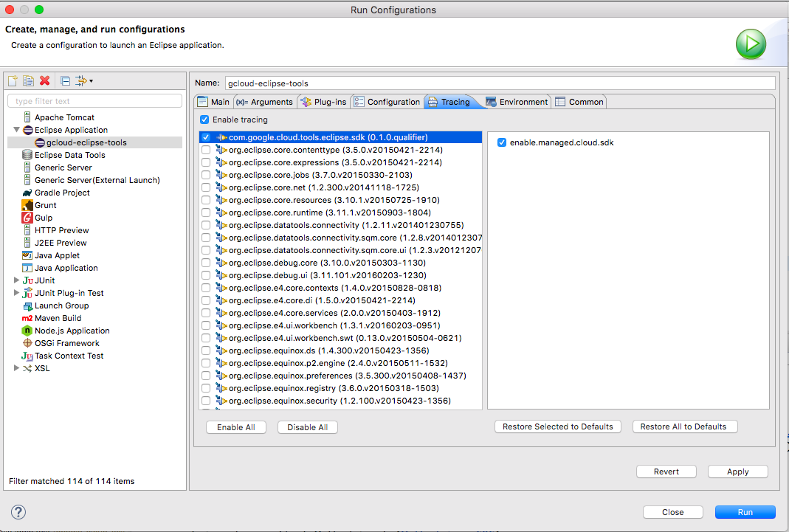Check org.eclipse.debug.core checkbox
Viewport: 789px width, 532px height.
coord(206,263)
